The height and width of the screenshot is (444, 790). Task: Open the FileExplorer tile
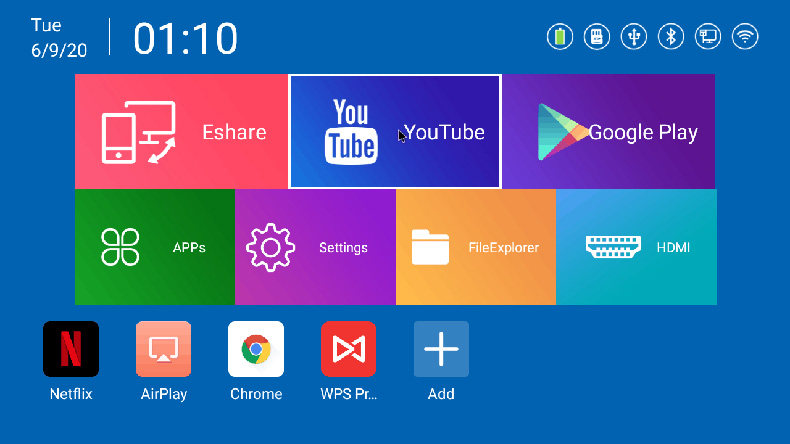pos(476,247)
